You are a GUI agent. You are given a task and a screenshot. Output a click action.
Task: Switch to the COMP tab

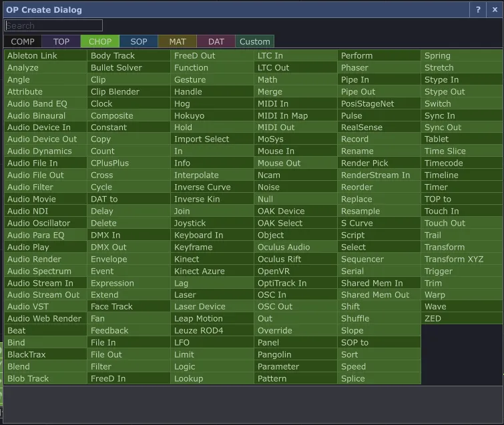(x=23, y=41)
